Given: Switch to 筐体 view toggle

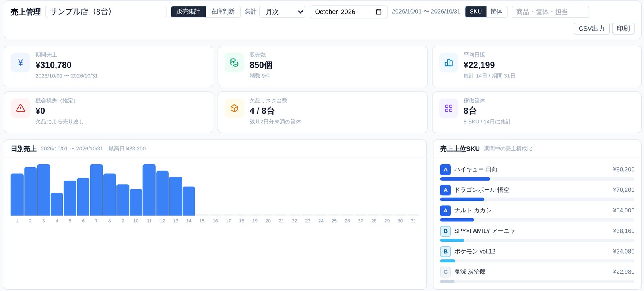Looking at the screenshot, I should [x=496, y=12].
